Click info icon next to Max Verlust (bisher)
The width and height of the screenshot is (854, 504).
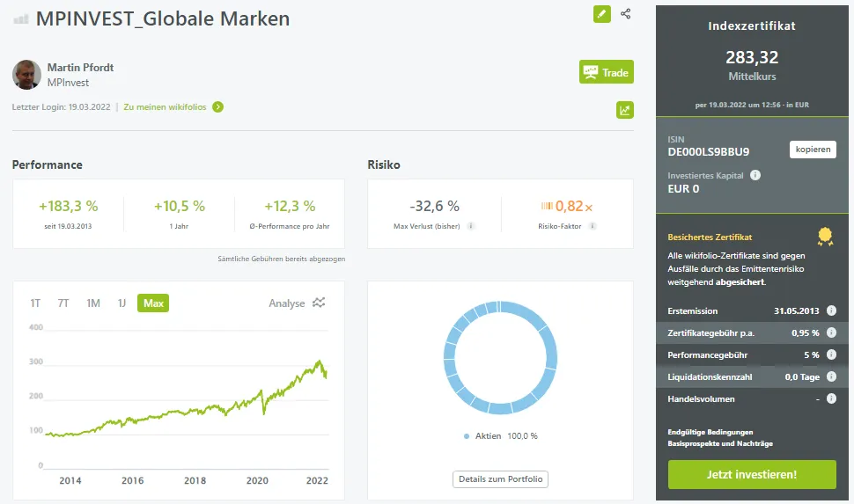pos(470,226)
